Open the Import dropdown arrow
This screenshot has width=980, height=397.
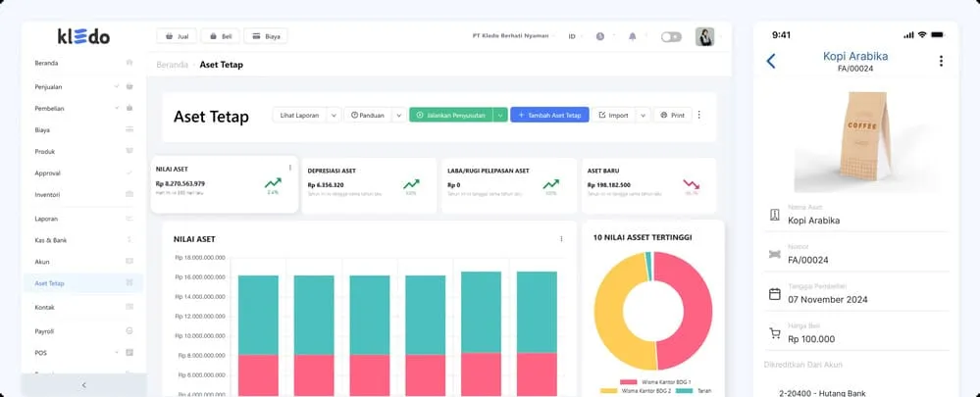pos(644,115)
